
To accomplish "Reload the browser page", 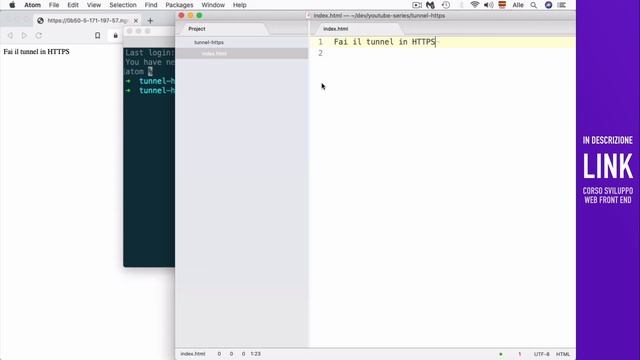I will 39,36.
